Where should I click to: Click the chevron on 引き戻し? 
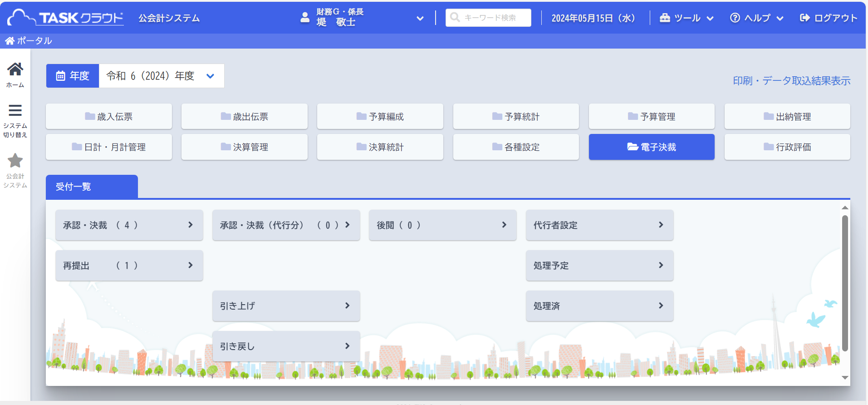pos(348,346)
